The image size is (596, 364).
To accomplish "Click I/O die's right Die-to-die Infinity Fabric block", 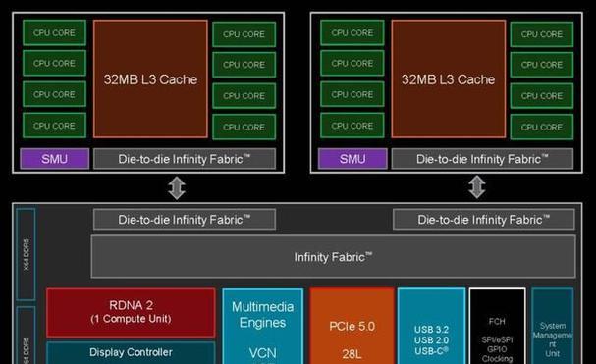I will (484, 219).
